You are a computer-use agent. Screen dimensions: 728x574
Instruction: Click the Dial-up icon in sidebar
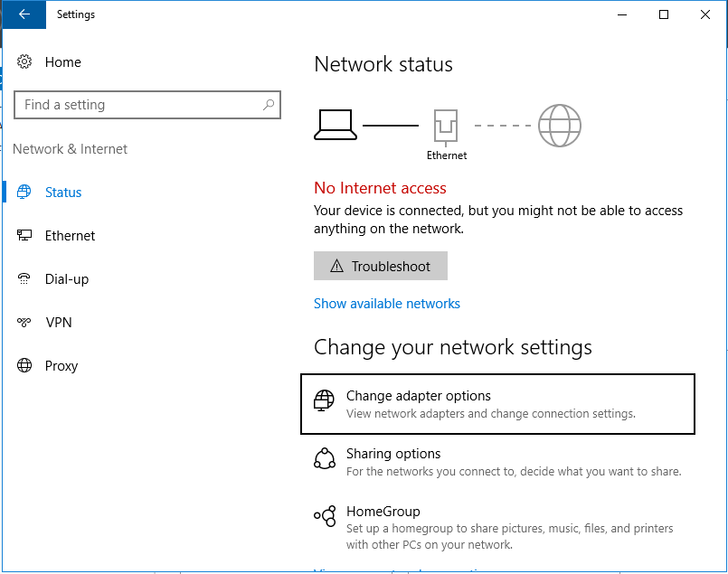[24, 279]
